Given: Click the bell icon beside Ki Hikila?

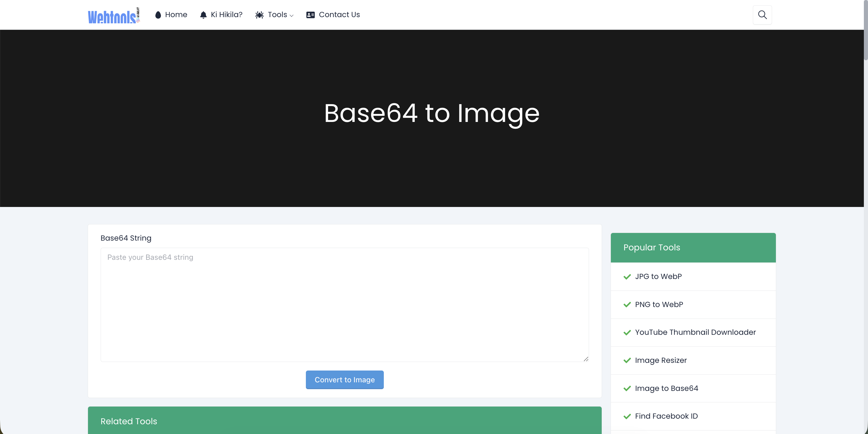Looking at the screenshot, I should [203, 15].
